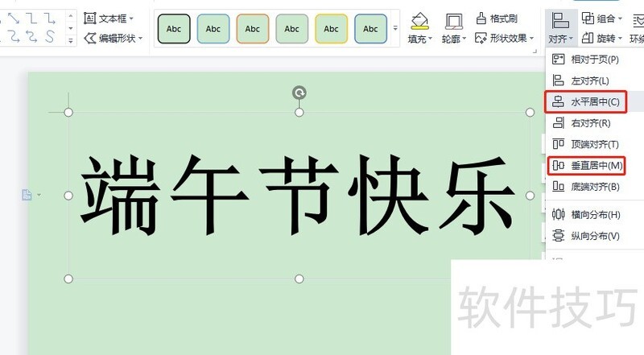Open the 轮廓 outline dropdown arrow
Viewport: 644px width, 355px height.
[x=464, y=39]
